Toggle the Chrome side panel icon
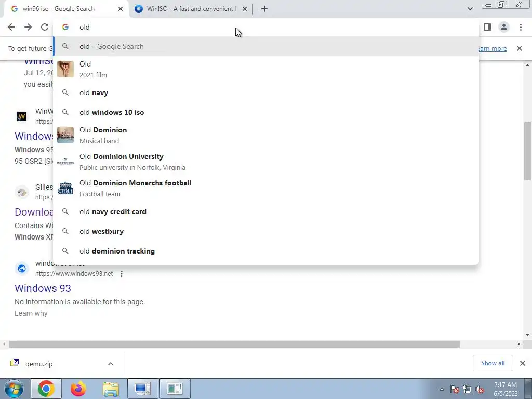Image resolution: width=532 pixels, height=399 pixels. pos(487,27)
